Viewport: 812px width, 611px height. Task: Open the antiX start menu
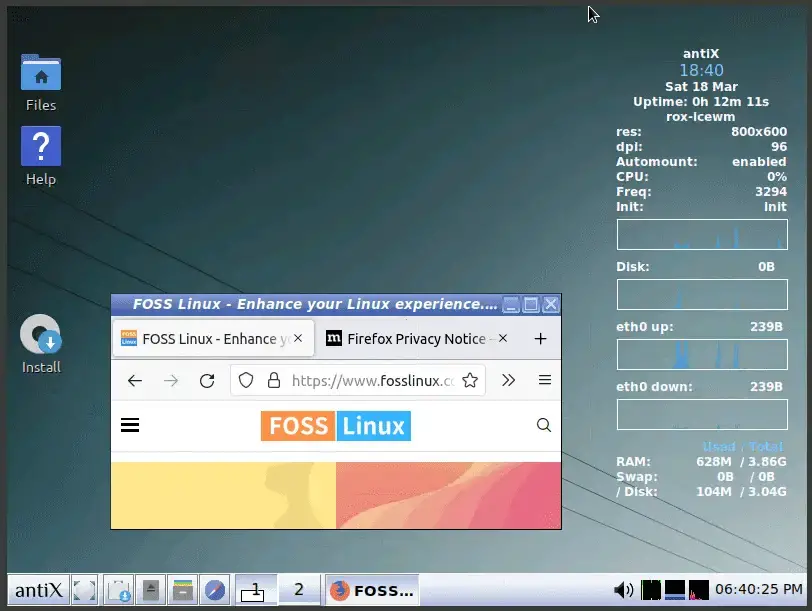pyautogui.click(x=38, y=590)
